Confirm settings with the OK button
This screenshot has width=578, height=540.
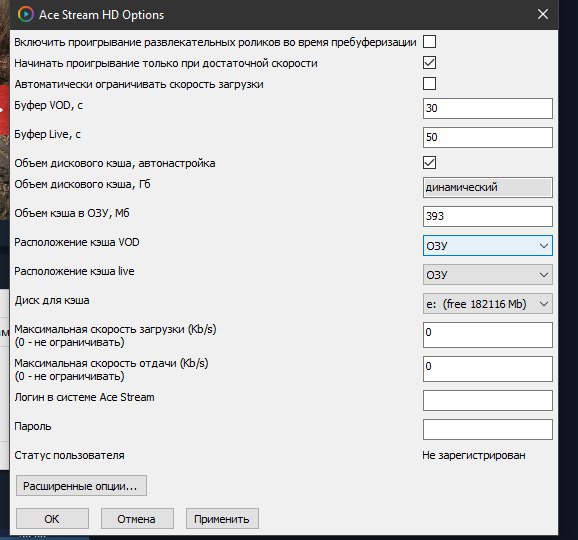point(52,519)
